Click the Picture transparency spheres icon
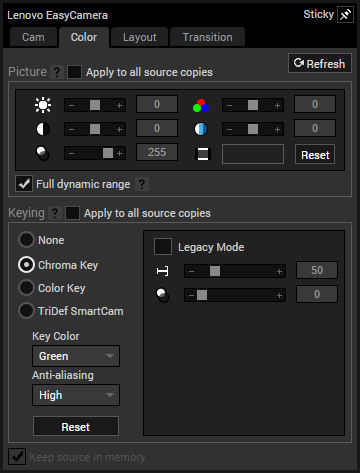Screen dimensions: 360x473 pyautogui.click(x=43, y=153)
